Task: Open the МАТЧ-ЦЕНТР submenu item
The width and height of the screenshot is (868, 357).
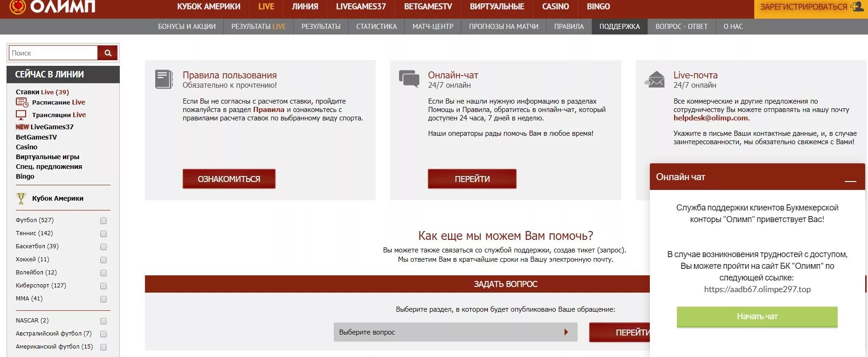Action: (x=433, y=27)
